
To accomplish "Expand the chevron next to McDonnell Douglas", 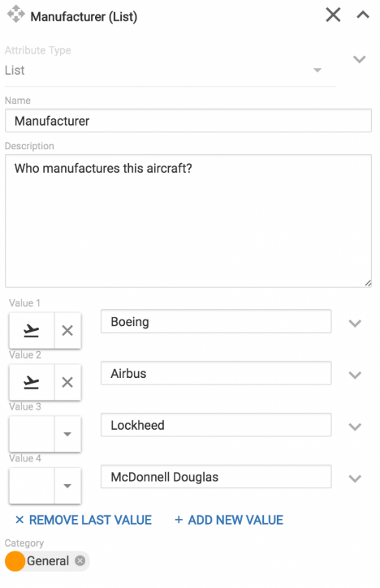I will point(355,479).
